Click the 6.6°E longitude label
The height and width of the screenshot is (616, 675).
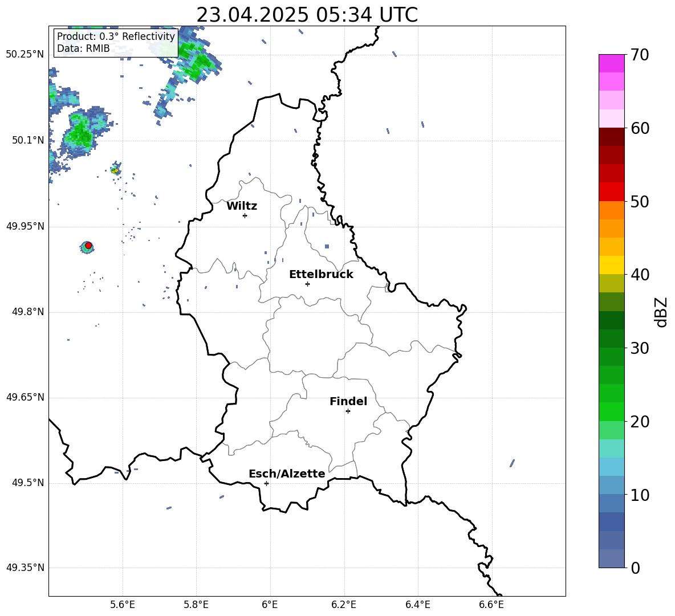pos(491,605)
